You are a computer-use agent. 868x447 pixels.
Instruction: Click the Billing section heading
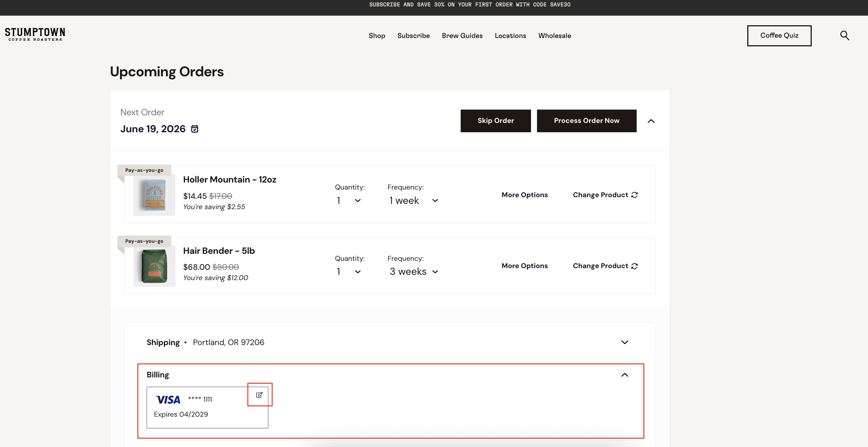(158, 375)
